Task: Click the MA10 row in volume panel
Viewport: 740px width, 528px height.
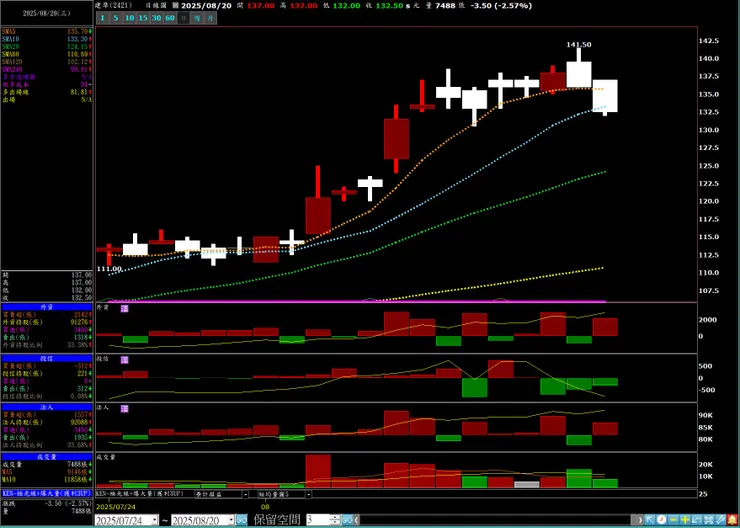Action: click(x=47, y=480)
